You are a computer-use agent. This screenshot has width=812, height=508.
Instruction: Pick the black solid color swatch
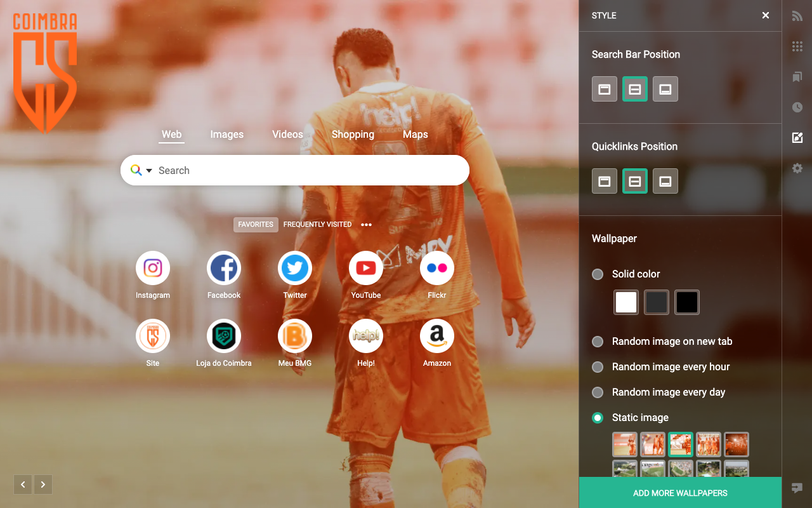(x=687, y=302)
